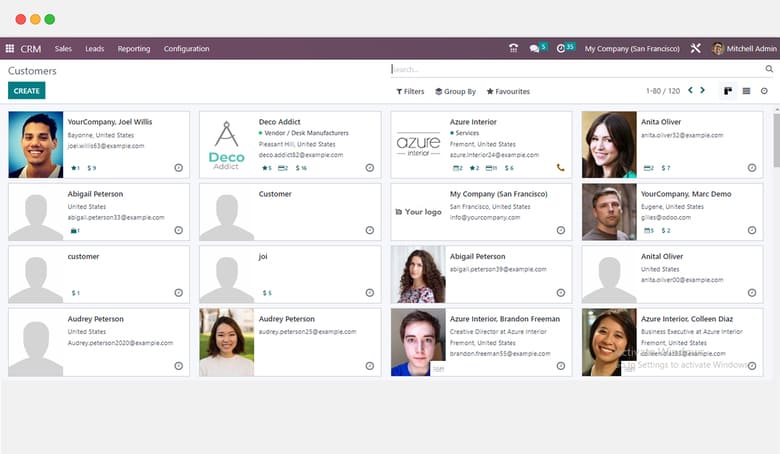Click meetings icon on Abigail Peterson United States card
The height and width of the screenshot is (454, 780).
[x=75, y=230]
